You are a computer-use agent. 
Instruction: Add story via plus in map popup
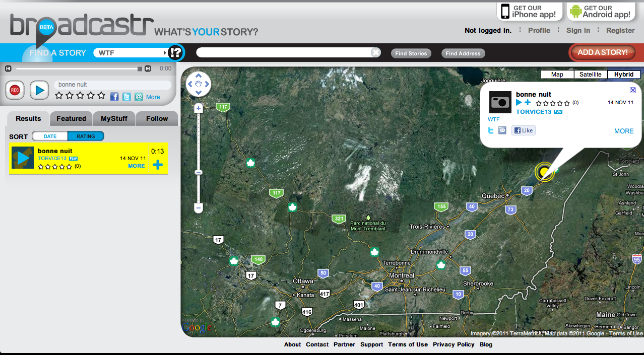click(528, 103)
